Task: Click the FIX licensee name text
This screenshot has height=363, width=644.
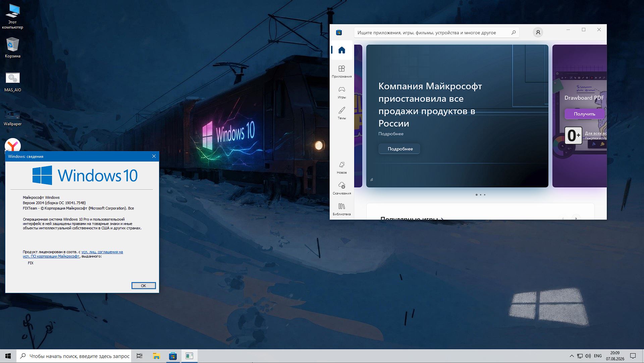Action: [31, 263]
